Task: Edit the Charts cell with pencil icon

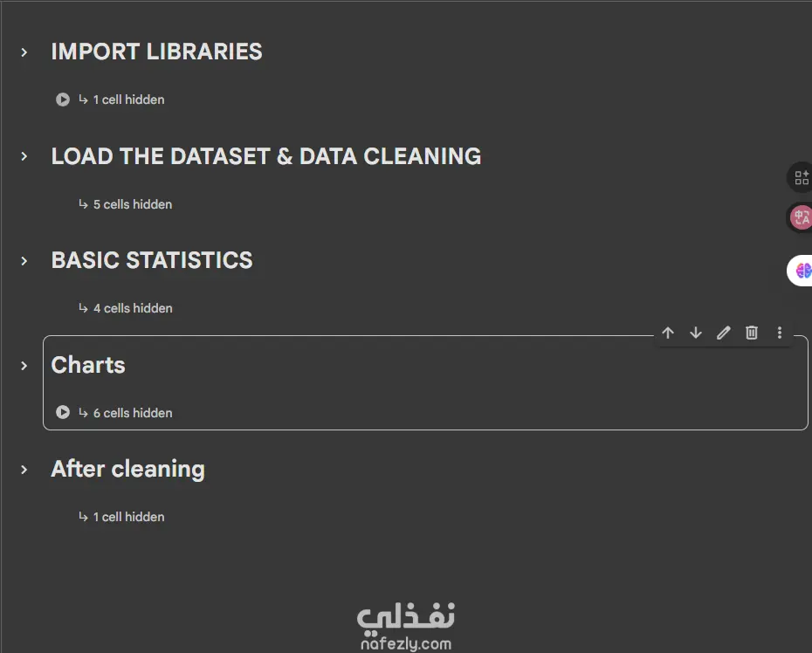Action: pyautogui.click(x=724, y=333)
